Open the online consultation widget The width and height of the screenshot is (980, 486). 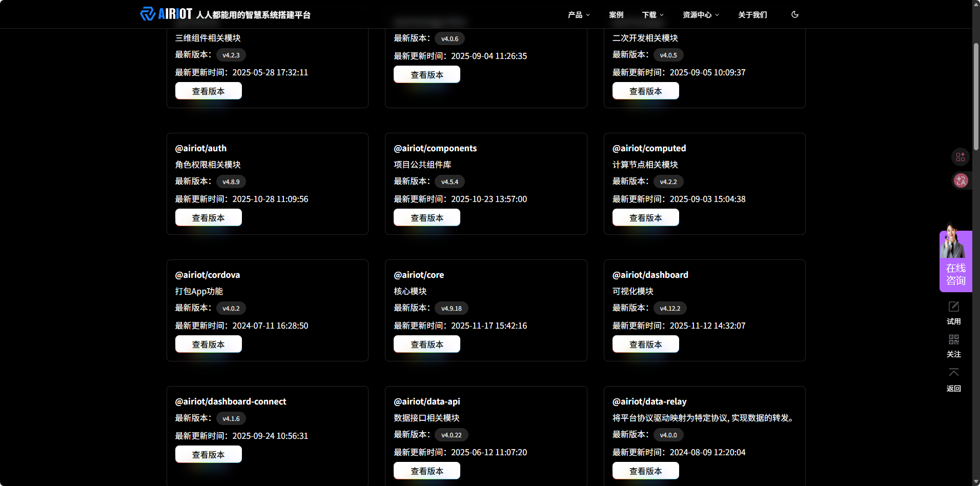pos(955,262)
